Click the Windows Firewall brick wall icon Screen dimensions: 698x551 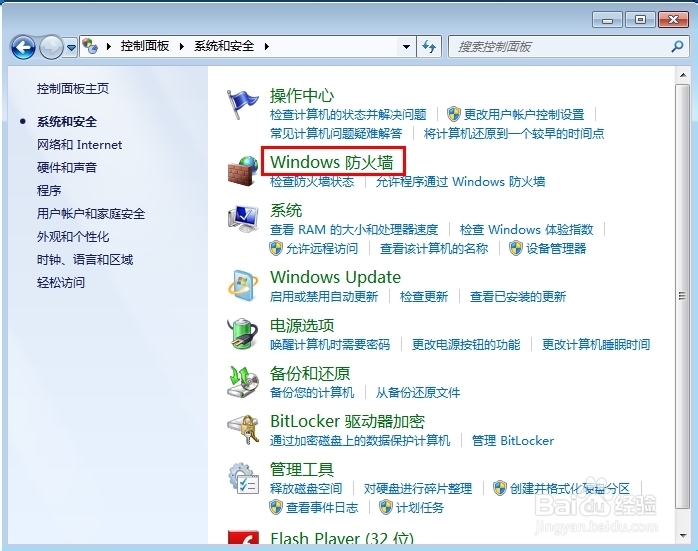click(x=243, y=171)
